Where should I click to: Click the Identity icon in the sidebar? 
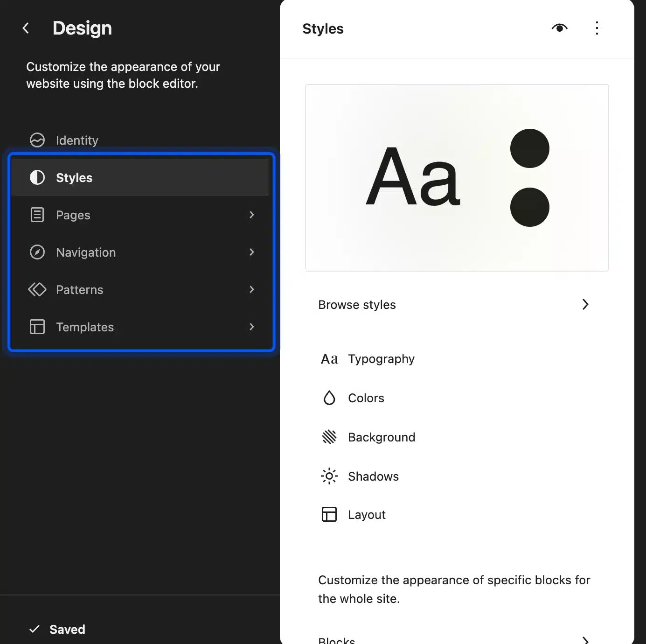point(37,140)
